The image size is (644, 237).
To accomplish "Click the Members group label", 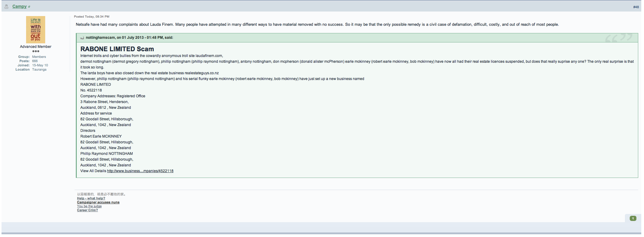I will (x=39, y=57).
